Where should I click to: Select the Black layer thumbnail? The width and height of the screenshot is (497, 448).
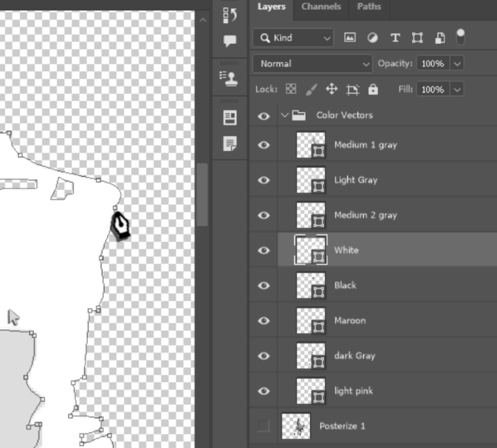click(311, 286)
